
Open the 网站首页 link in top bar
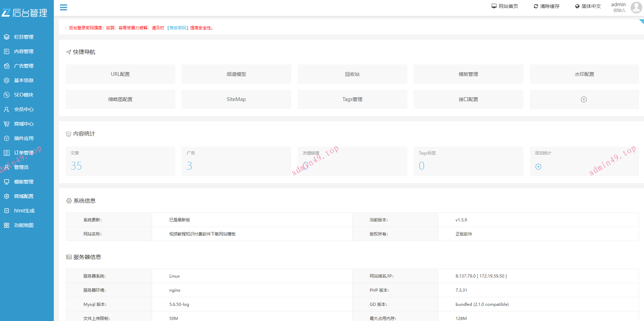coord(505,6)
